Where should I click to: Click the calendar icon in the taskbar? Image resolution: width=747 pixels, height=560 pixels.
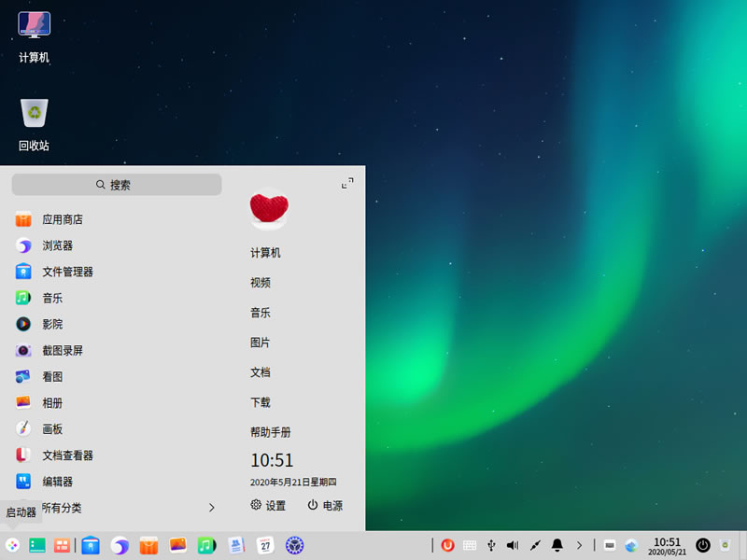click(265, 545)
